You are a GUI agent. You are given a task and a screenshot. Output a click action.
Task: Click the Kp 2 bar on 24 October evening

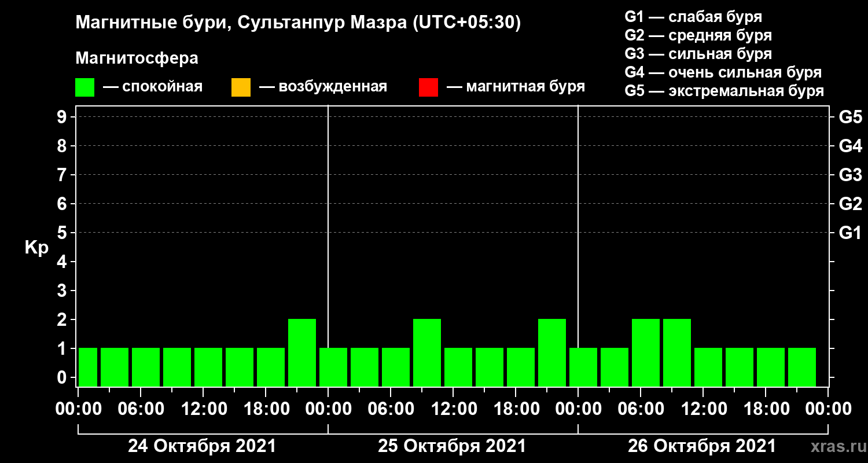[302, 352]
